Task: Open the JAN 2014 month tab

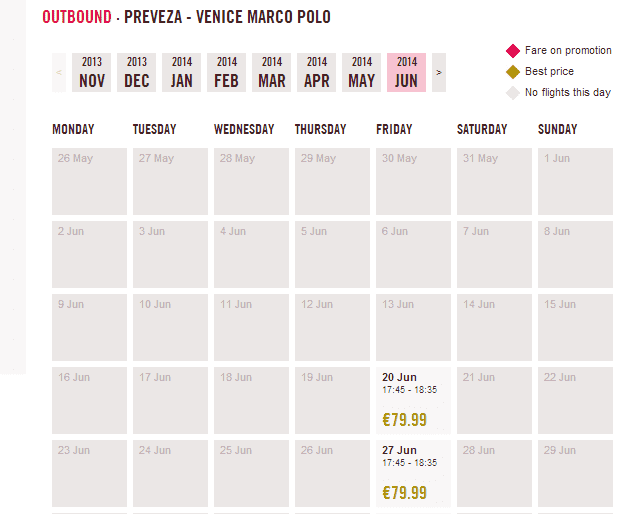Action: (x=182, y=72)
